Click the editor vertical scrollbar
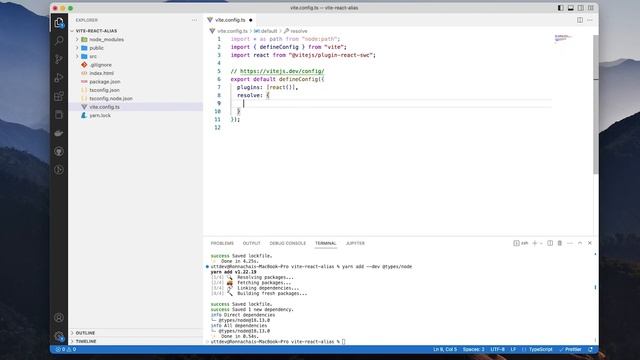Screen dimensions: 640x360 [x=596, y=106]
